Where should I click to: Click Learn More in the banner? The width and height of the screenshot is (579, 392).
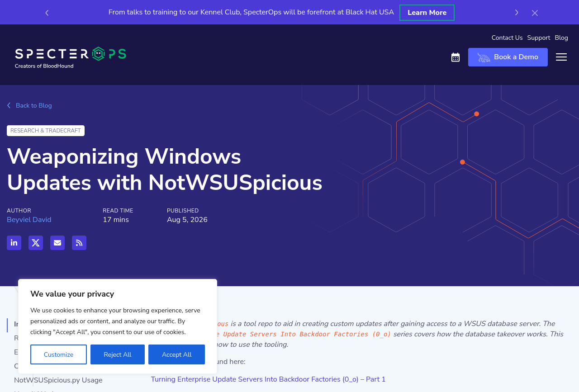pos(427,13)
